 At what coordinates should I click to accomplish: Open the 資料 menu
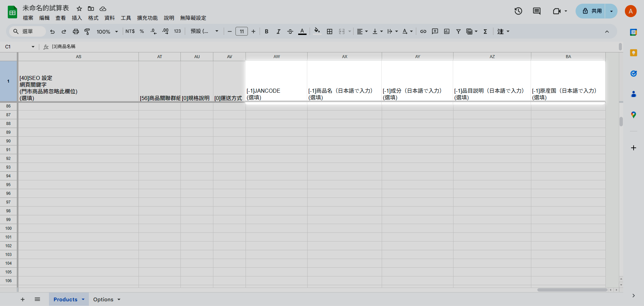click(x=109, y=18)
